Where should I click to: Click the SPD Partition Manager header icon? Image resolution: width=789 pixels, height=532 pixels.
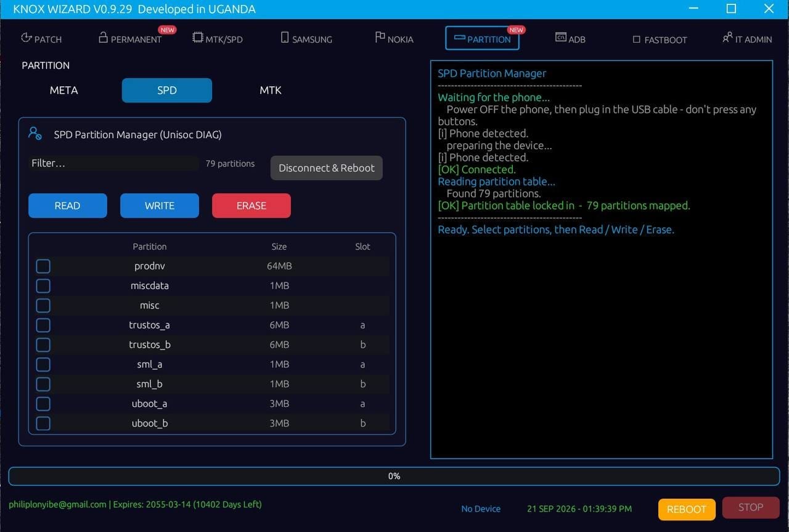point(35,133)
